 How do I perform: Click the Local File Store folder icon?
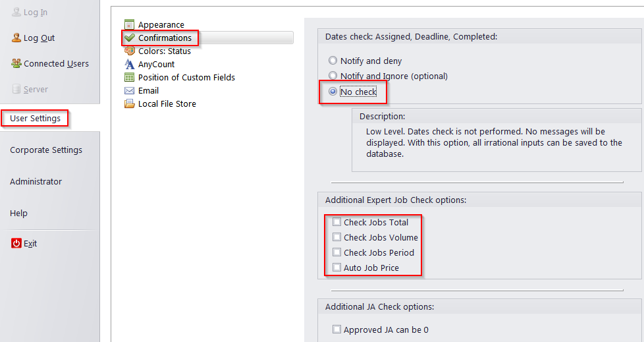pos(129,103)
